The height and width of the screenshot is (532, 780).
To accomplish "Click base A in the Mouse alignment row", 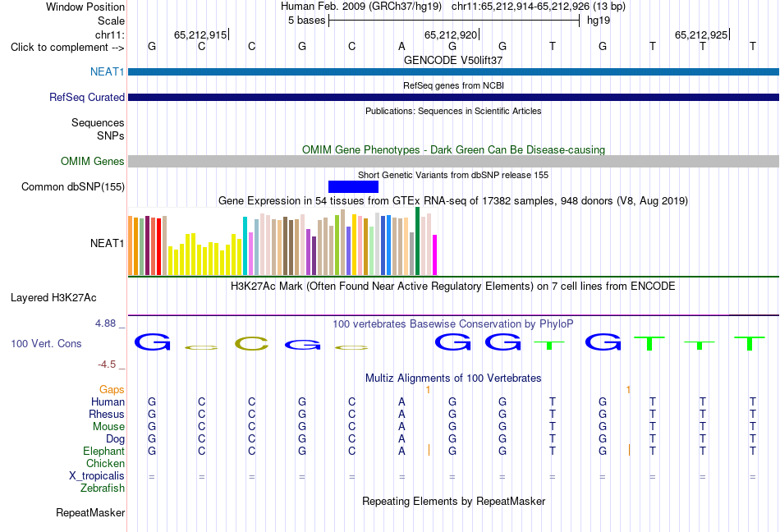I will point(402,427).
